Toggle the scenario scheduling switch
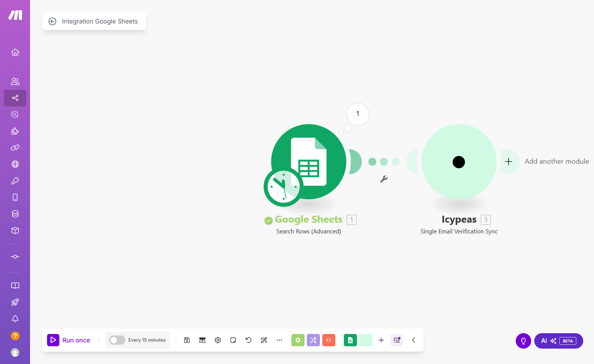This screenshot has height=364, width=594. pyautogui.click(x=117, y=340)
